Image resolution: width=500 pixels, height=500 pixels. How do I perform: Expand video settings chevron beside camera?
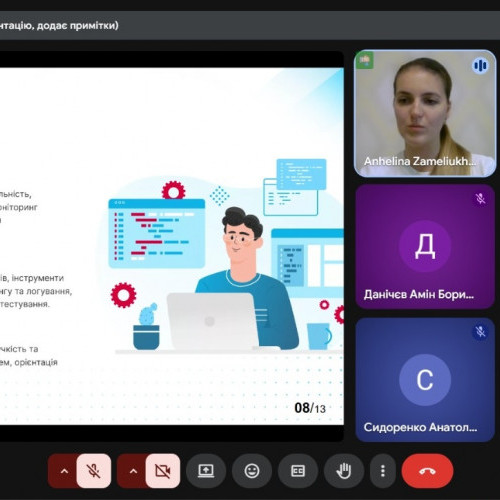click(133, 471)
